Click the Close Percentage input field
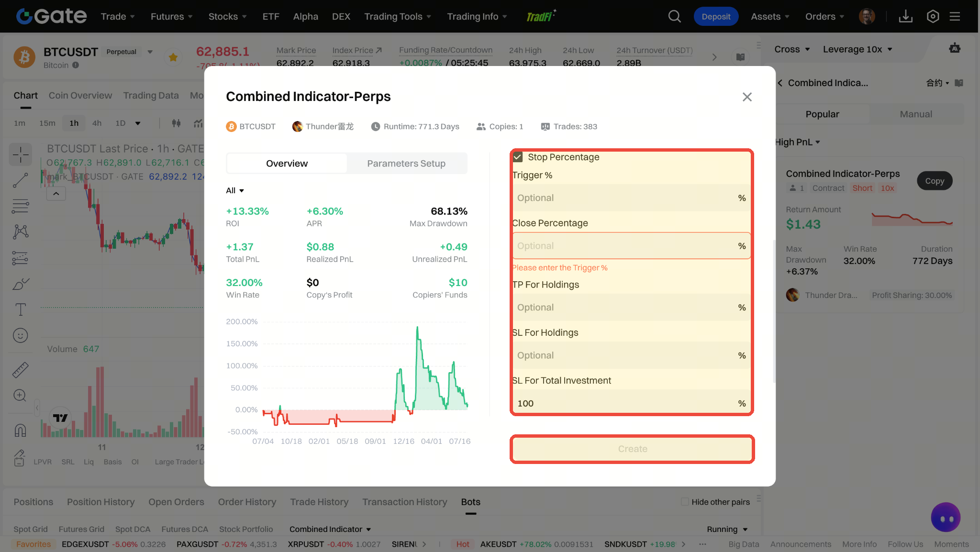This screenshot has width=980, height=552. [631, 246]
